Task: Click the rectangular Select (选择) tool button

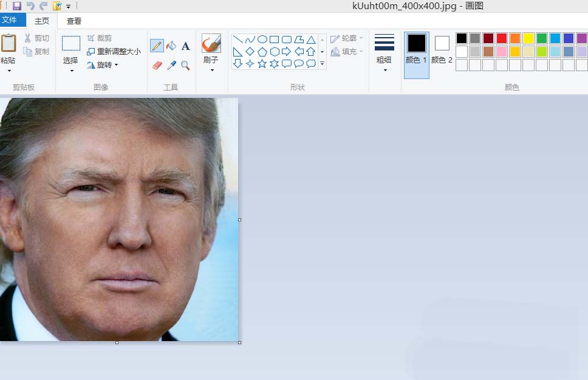Action: 71,44
